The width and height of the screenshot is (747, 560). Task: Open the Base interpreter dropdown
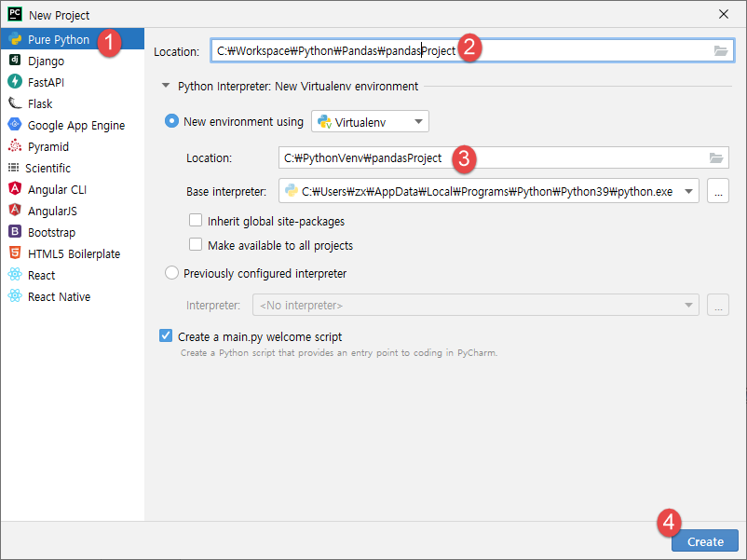tap(489, 191)
